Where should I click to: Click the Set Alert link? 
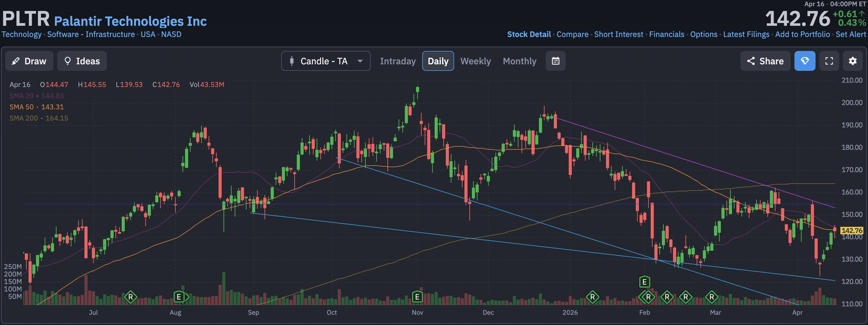(x=851, y=34)
